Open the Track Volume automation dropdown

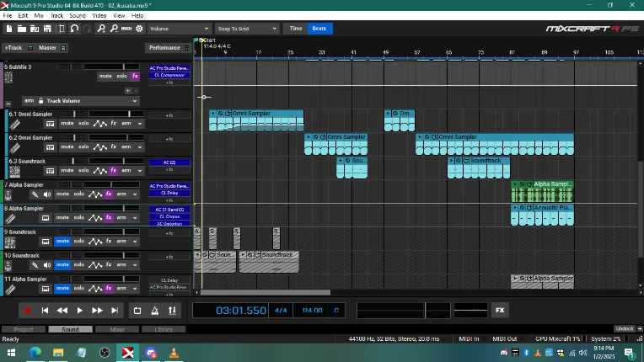[92, 101]
